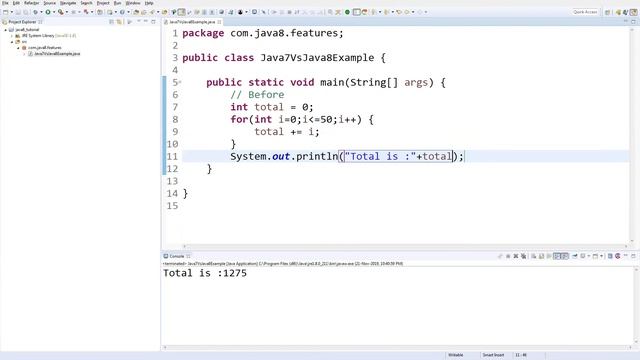Click the Quick Access search field
The width and height of the screenshot is (640, 360).
pyautogui.click(x=585, y=12)
